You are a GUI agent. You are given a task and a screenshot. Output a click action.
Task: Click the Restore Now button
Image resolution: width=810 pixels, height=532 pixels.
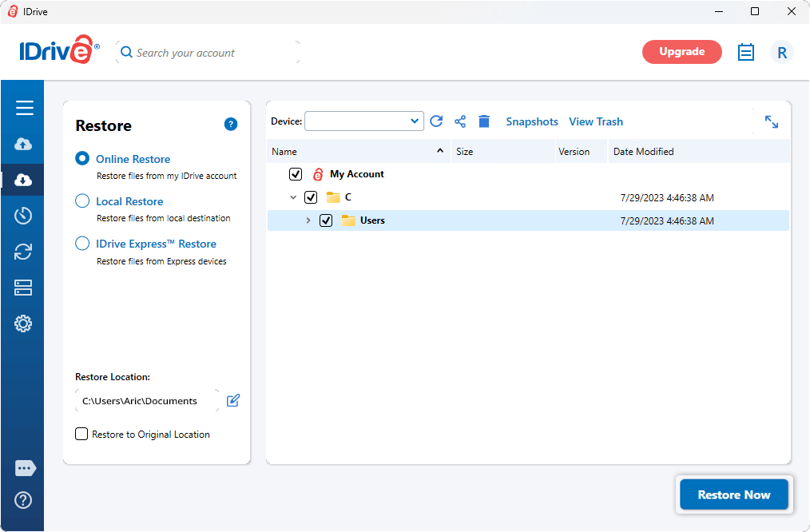(x=733, y=494)
